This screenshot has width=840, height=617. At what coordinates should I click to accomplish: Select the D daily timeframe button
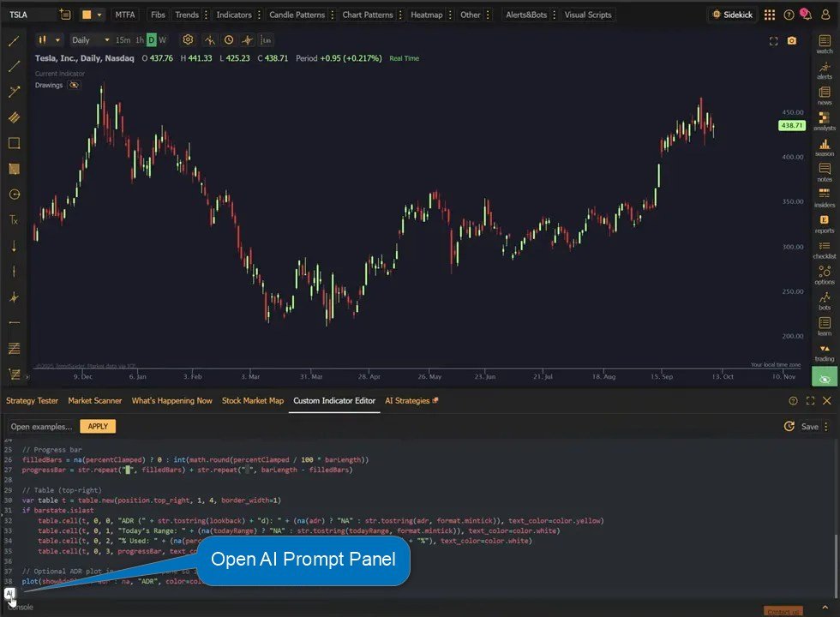pyautogui.click(x=151, y=40)
